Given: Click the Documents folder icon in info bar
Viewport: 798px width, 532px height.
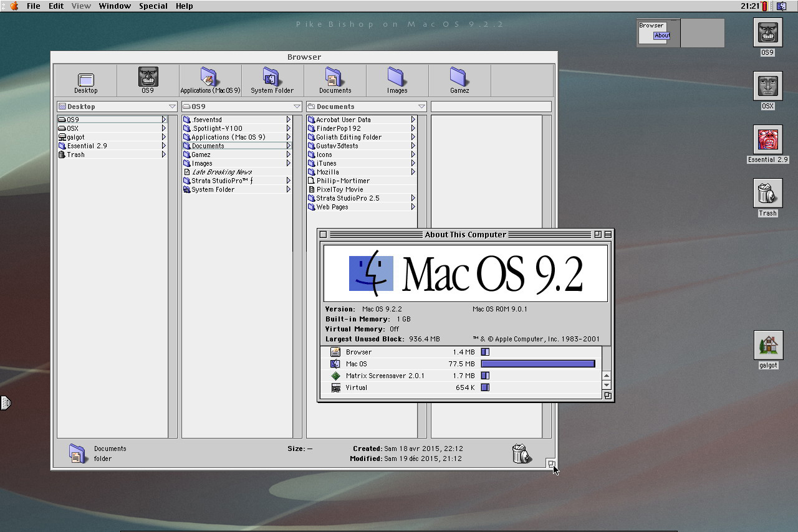Looking at the screenshot, I should point(78,454).
